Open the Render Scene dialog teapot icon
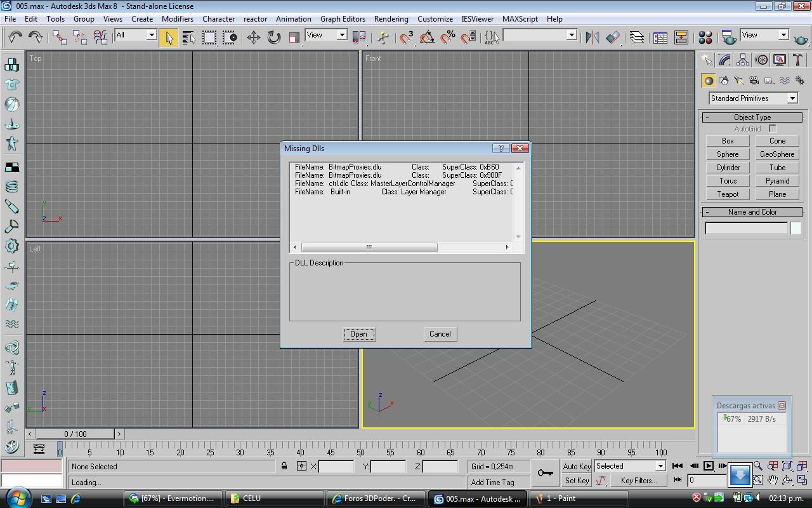The image size is (812, 508). pos(729,37)
